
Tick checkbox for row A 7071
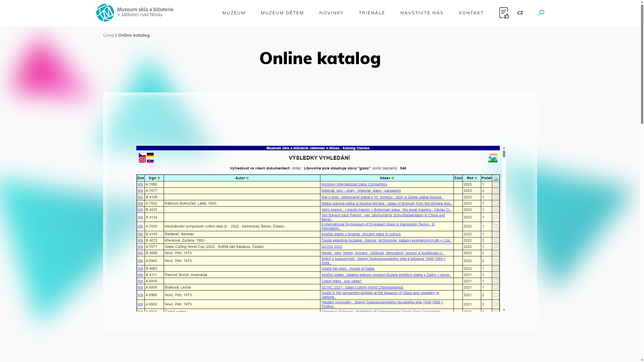pos(496,246)
